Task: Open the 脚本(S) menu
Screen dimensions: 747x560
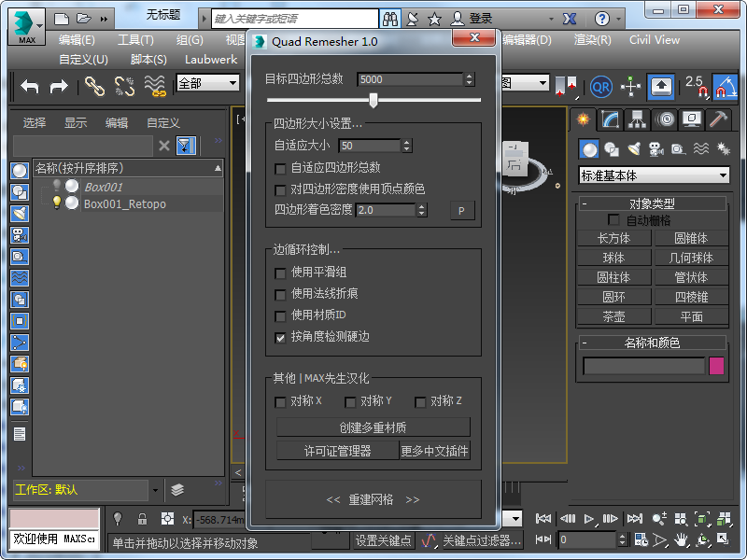Action: tap(148, 60)
